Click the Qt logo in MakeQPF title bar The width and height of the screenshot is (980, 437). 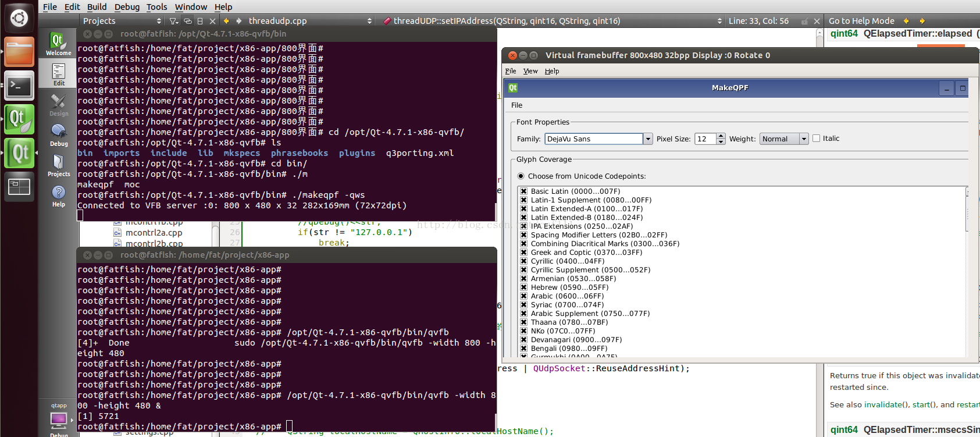513,88
